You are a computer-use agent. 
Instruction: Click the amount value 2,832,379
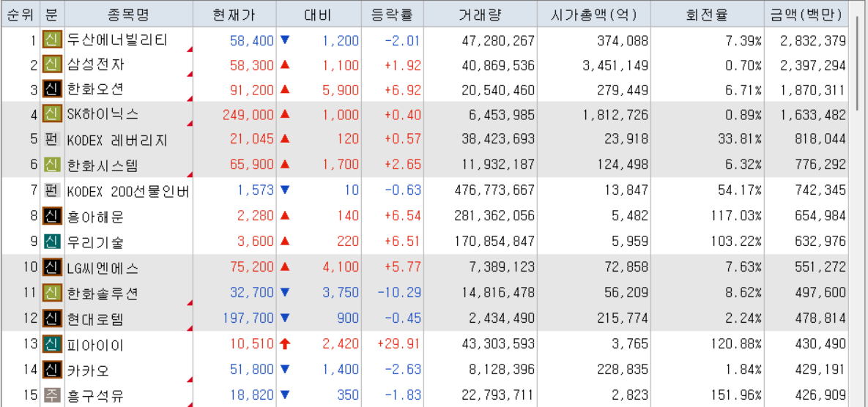click(813, 41)
